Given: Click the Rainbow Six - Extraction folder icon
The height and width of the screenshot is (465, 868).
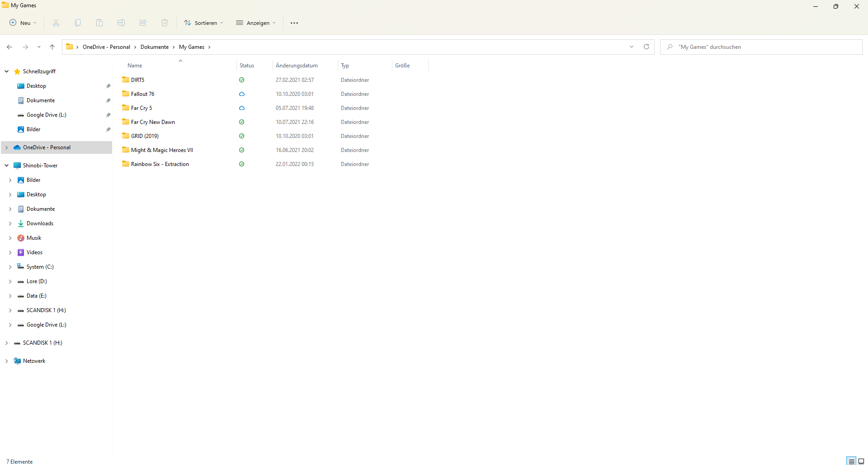Looking at the screenshot, I should 126,164.
